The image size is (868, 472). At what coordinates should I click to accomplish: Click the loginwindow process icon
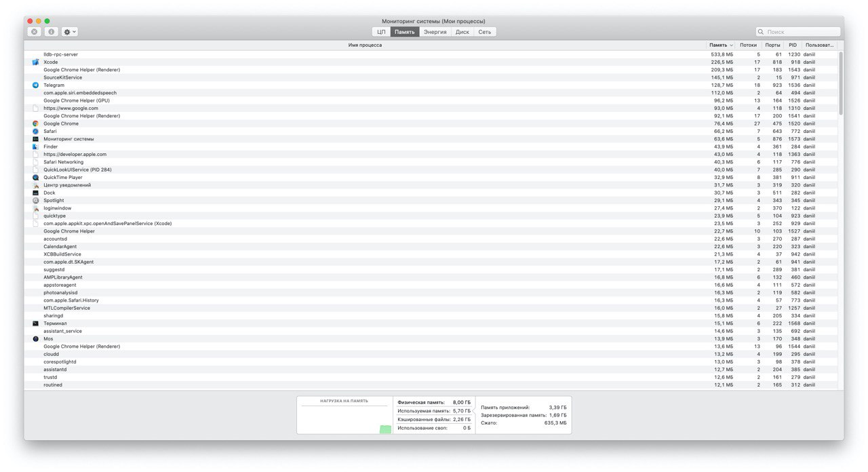coord(36,208)
